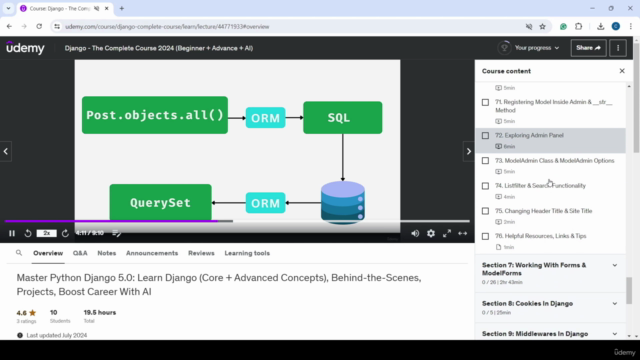Open the course title link in header

click(159, 48)
